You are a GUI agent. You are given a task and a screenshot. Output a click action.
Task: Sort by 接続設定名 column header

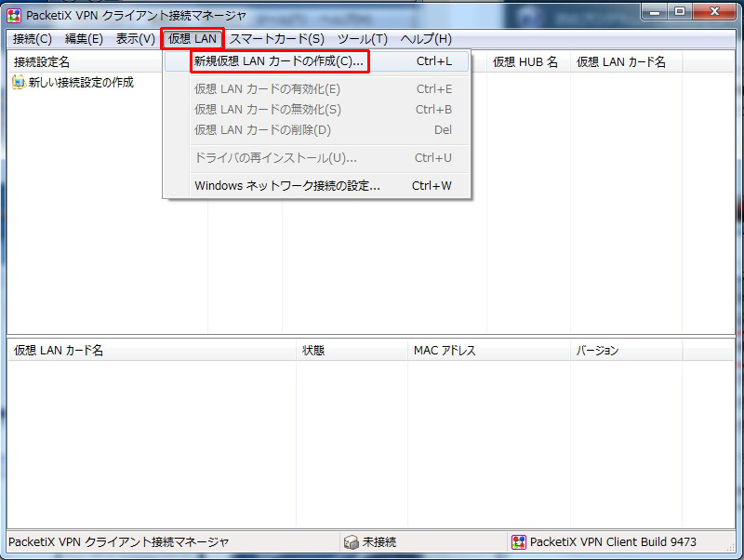point(42,62)
